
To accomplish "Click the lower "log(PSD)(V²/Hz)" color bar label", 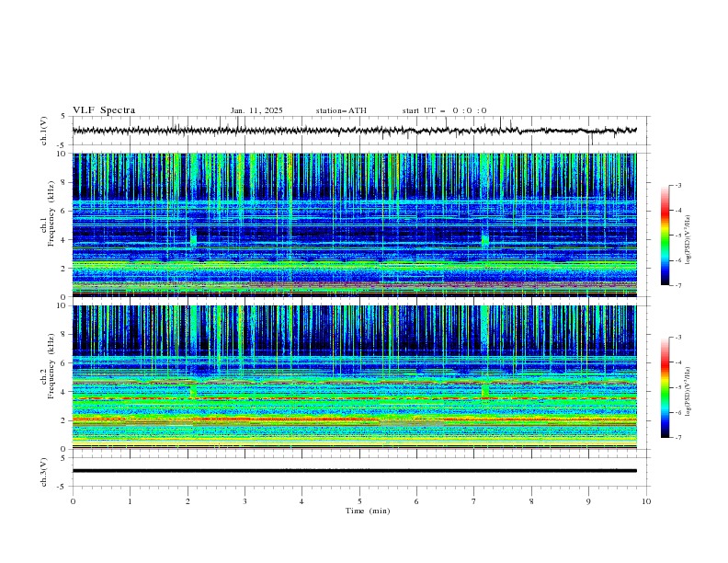I will (x=688, y=391).
